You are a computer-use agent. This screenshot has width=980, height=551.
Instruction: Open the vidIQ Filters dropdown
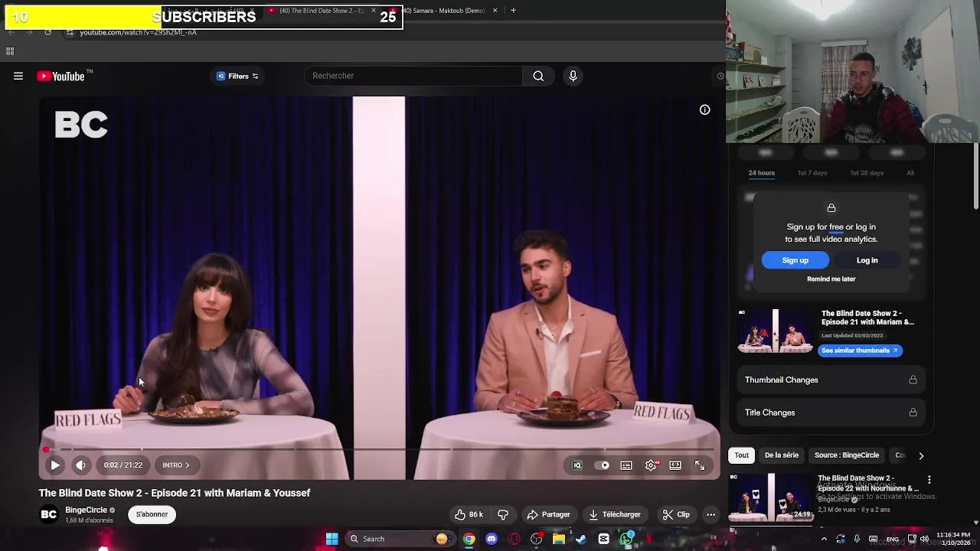pyautogui.click(x=237, y=76)
